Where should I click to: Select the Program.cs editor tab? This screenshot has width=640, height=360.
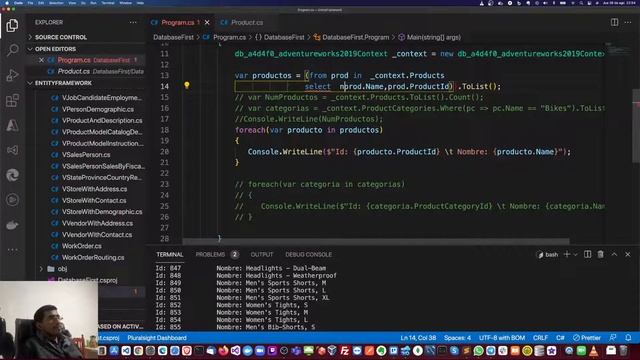click(177, 22)
